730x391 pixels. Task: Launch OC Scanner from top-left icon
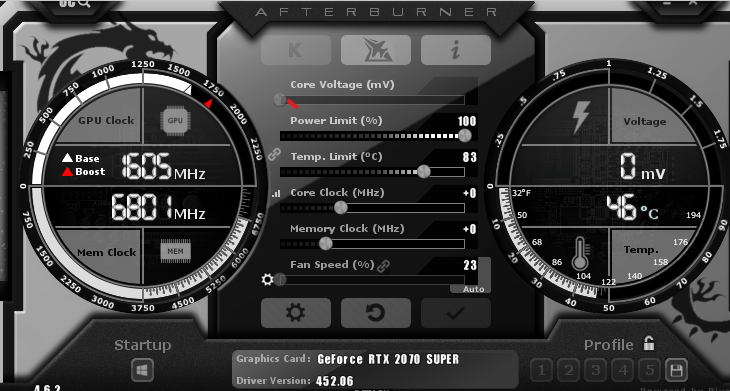pyautogui.click(x=74, y=3)
